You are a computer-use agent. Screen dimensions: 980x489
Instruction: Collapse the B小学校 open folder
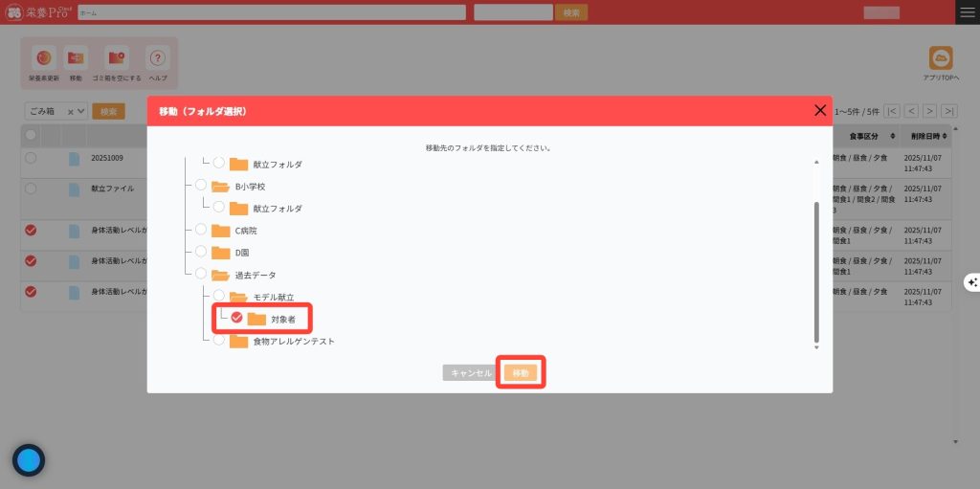(220, 187)
